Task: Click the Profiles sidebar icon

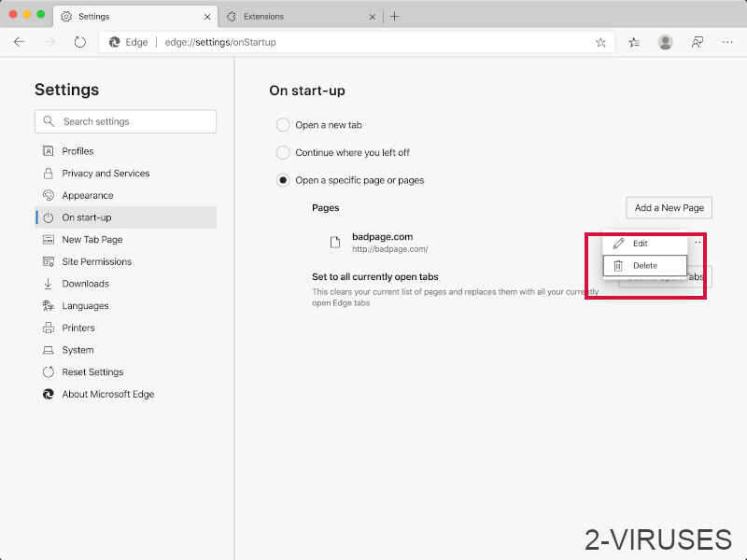Action: coord(49,151)
